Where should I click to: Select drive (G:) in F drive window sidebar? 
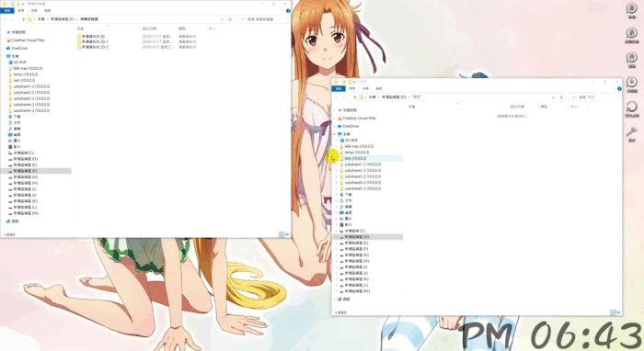[23, 177]
